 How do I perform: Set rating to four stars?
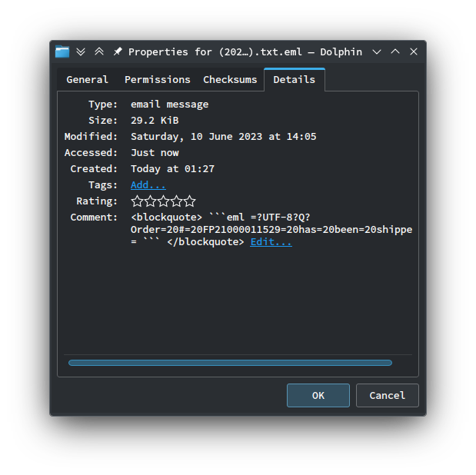[176, 201]
